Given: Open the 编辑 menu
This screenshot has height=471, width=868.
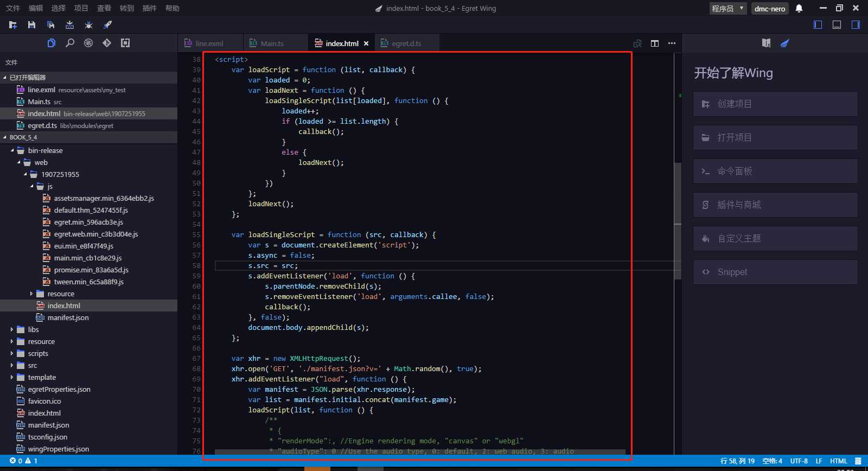Looking at the screenshot, I should pyautogui.click(x=35, y=8).
